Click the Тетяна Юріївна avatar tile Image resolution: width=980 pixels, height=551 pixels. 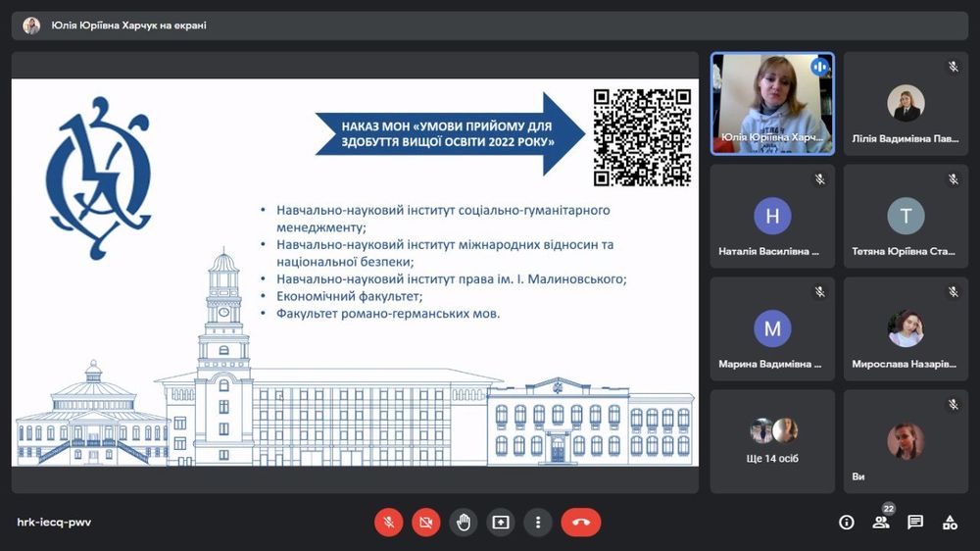906,216
